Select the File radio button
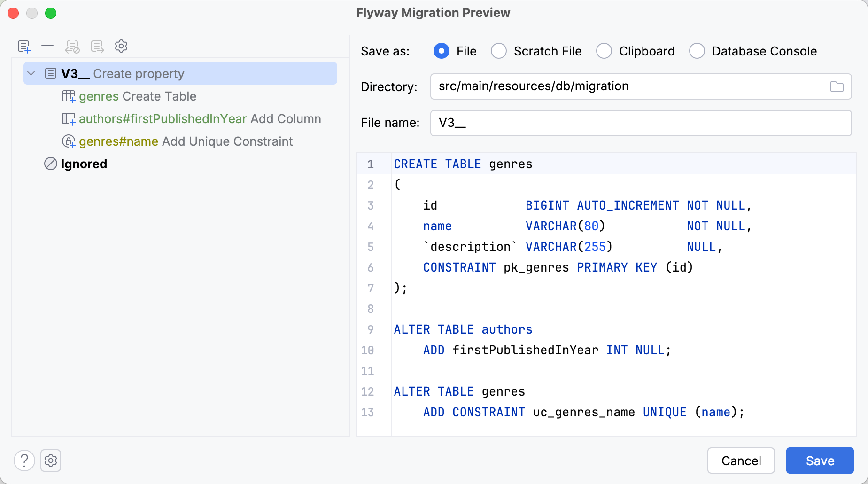Viewport: 868px width, 484px height. coord(442,51)
